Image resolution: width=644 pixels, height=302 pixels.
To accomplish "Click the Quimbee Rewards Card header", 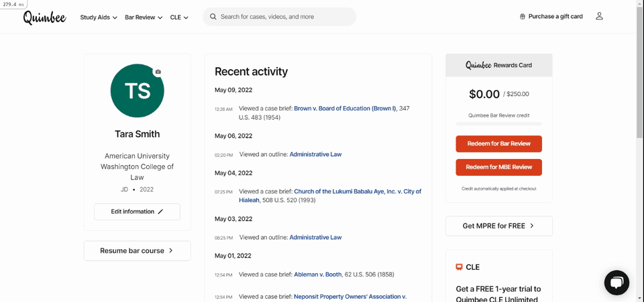I will pyautogui.click(x=498, y=65).
